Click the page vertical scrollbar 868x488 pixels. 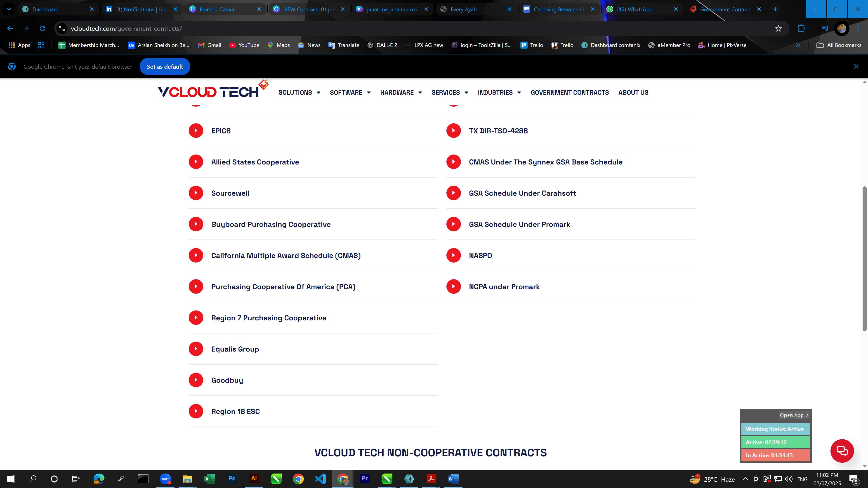pyautogui.click(x=864, y=258)
